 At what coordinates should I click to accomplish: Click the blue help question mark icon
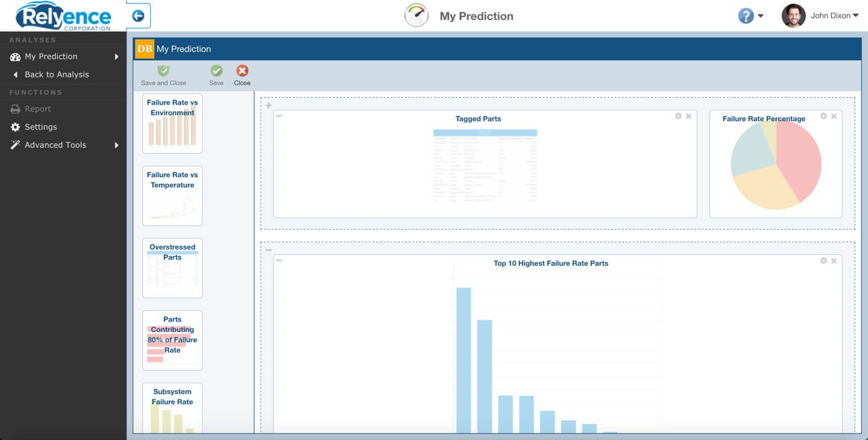point(746,15)
